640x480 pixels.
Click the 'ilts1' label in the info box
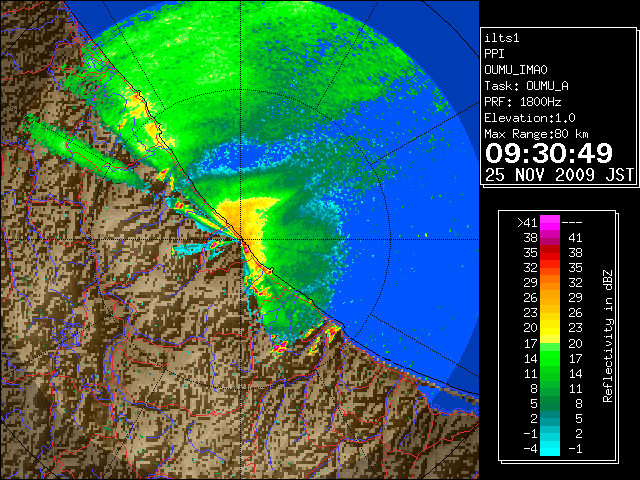point(502,38)
